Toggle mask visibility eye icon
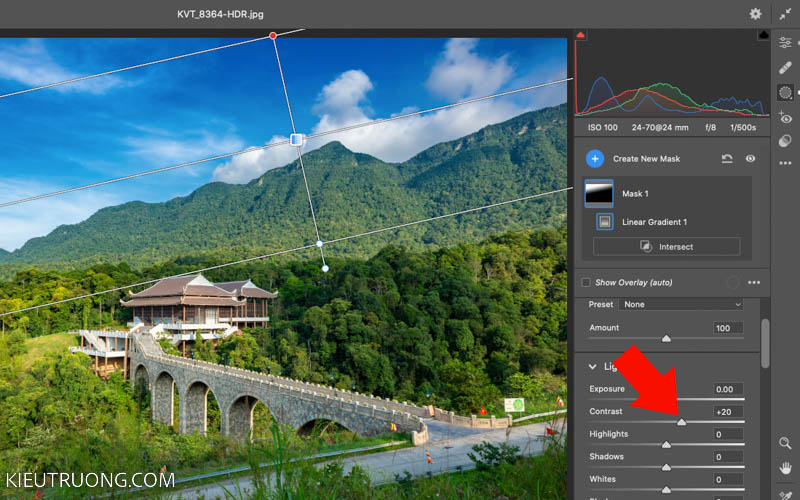Image resolution: width=800 pixels, height=500 pixels. [x=750, y=159]
